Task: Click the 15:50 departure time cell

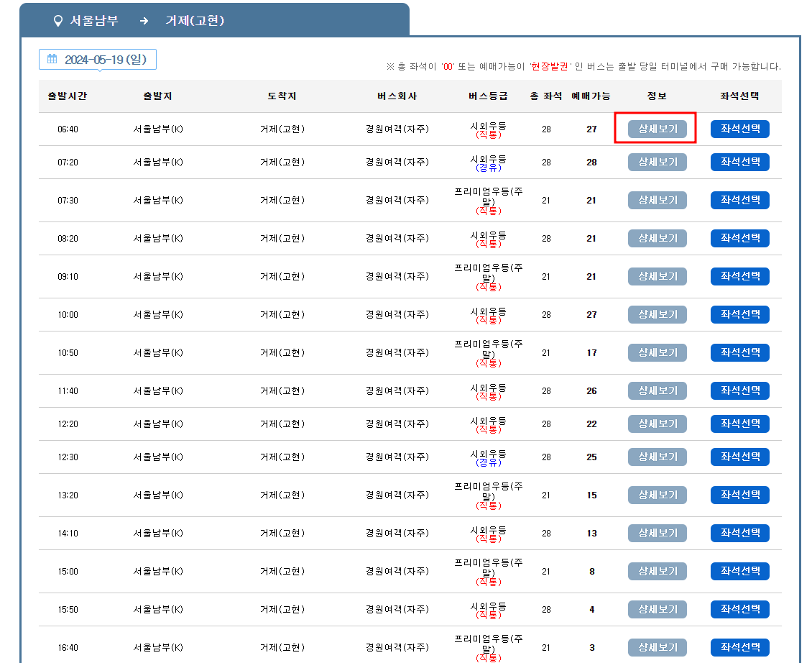Action: pyautogui.click(x=68, y=610)
